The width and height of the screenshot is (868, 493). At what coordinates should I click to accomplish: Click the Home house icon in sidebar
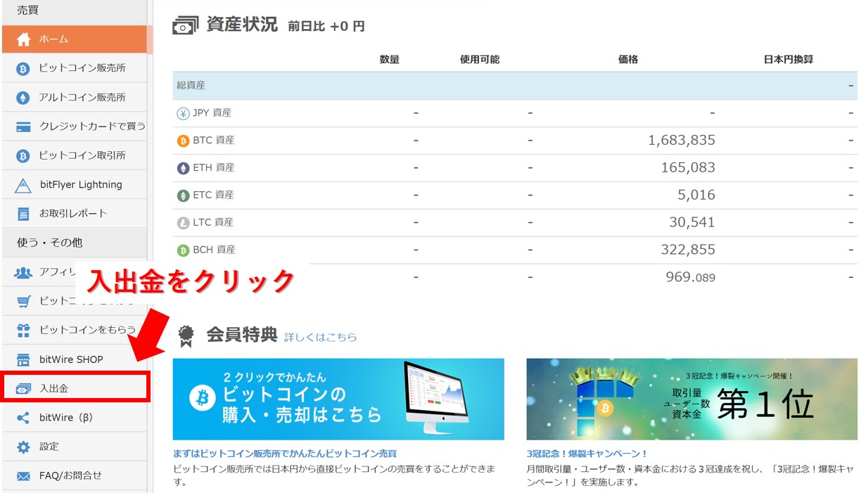tap(23, 39)
